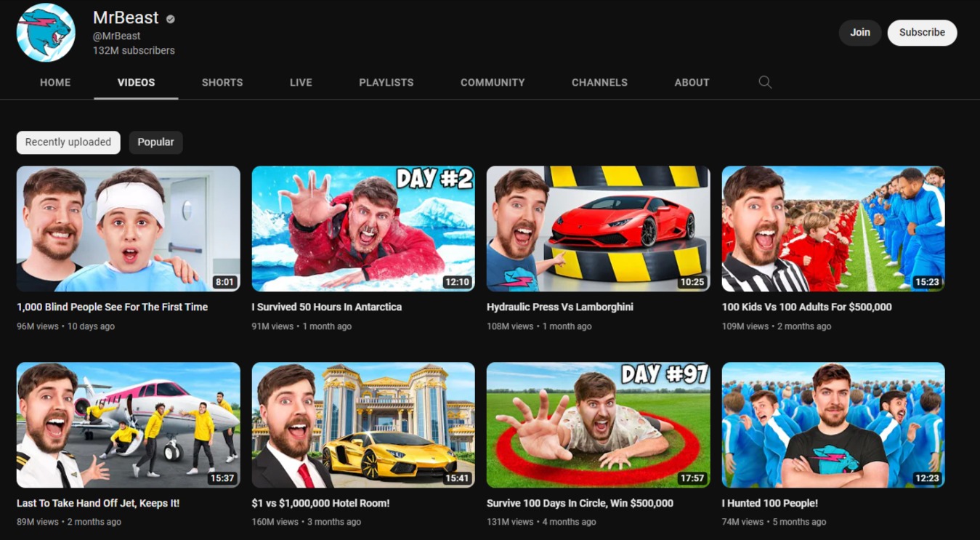This screenshot has width=980, height=540.
Task: Click '89M views • 2 months ago' text
Action: 69,522
